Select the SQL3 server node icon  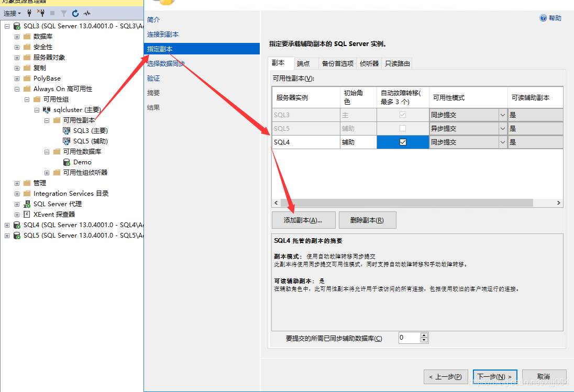tap(17, 26)
